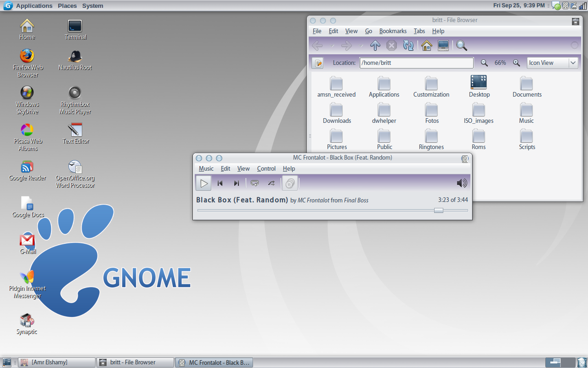Click the Back arrow in File Browser
The height and width of the screenshot is (368, 588).
coord(317,46)
